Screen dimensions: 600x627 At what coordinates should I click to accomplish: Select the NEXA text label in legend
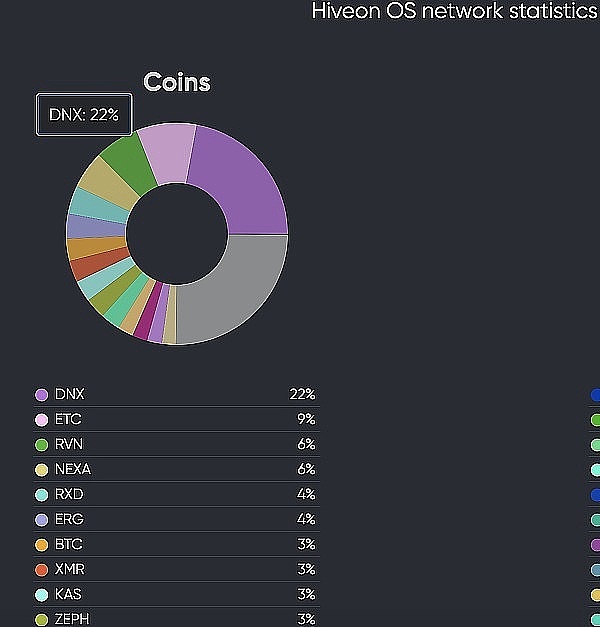[73, 470]
